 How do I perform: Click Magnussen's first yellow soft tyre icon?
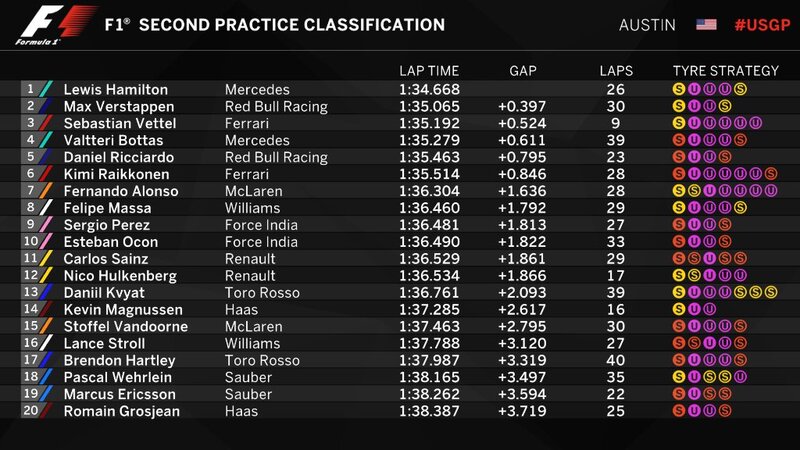click(x=679, y=309)
